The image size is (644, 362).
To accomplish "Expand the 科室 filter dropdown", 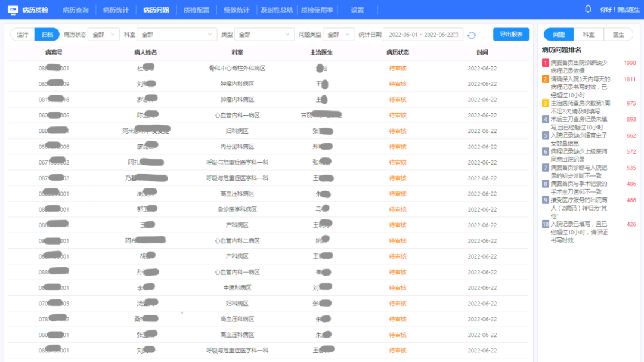I will coord(176,35).
